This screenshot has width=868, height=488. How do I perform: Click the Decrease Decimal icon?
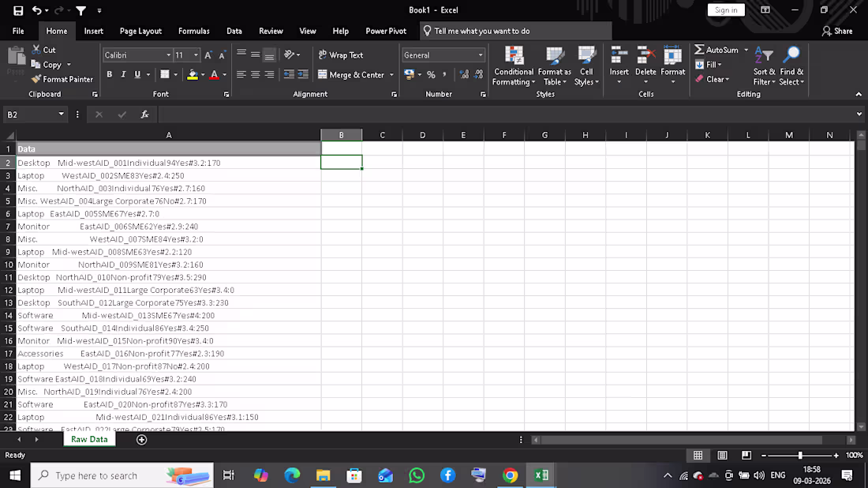(x=478, y=74)
